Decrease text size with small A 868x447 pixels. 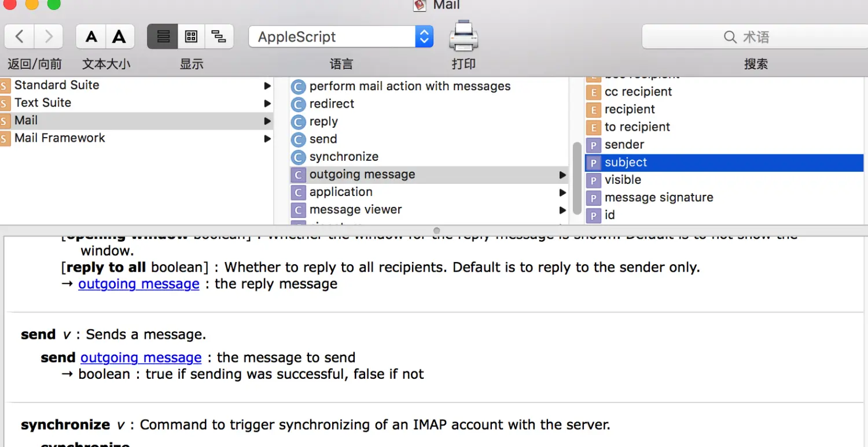(91, 36)
